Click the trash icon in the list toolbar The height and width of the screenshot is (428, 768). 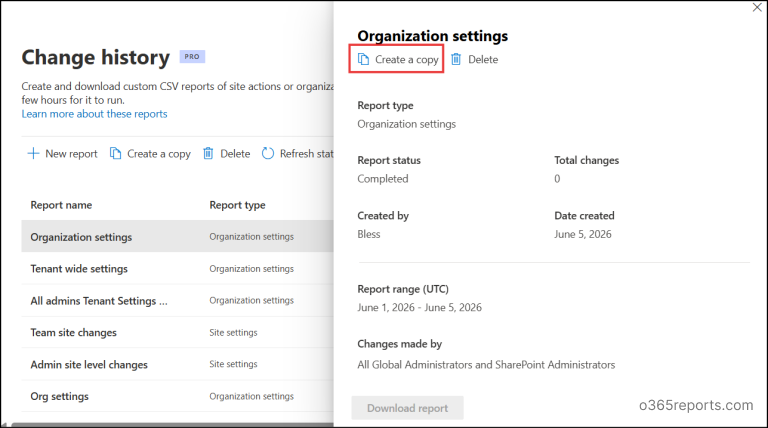208,154
